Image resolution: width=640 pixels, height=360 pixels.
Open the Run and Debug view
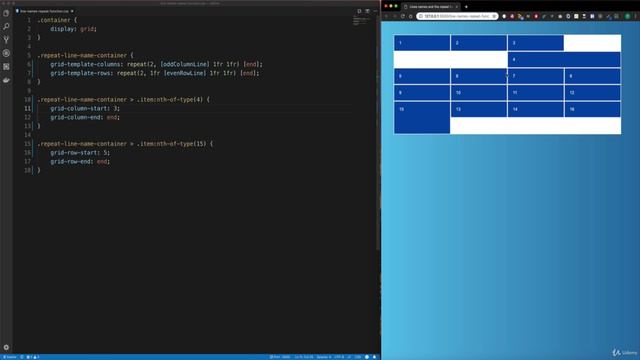coord(6,53)
